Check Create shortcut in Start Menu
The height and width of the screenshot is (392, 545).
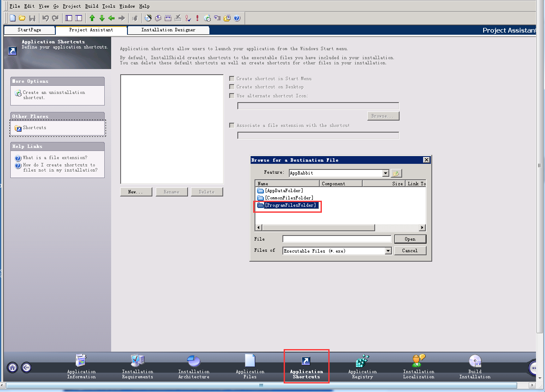click(232, 78)
